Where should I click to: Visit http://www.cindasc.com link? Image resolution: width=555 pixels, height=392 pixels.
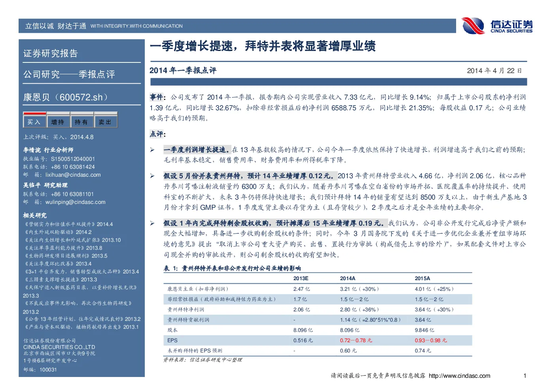tap(459, 376)
